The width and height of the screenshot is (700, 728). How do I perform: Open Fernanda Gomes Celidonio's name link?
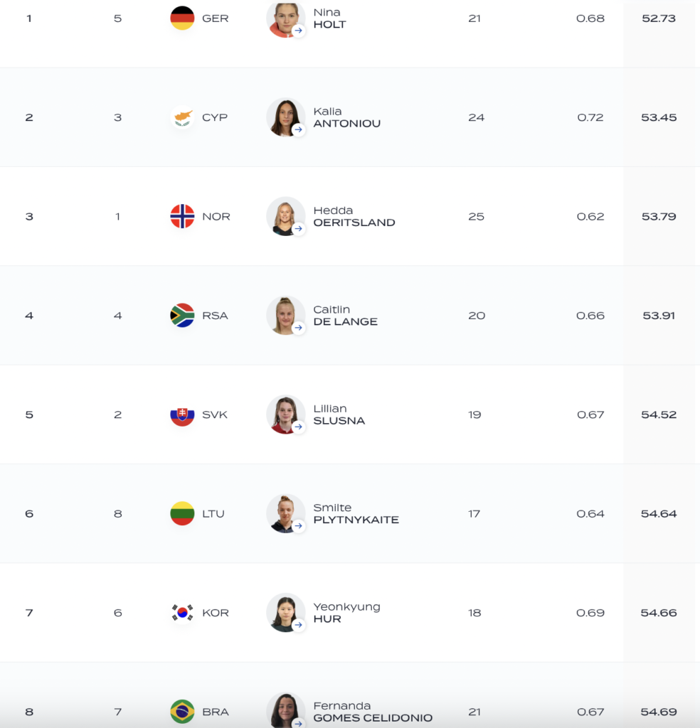[x=372, y=712]
